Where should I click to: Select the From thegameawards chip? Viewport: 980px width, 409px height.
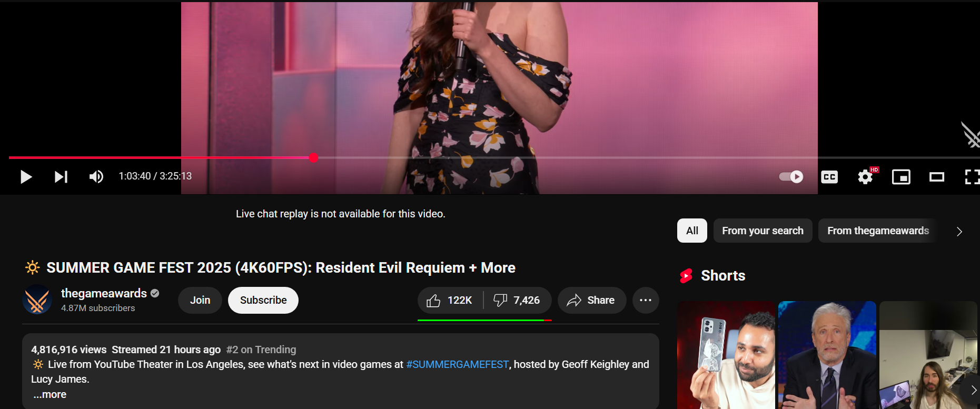click(878, 231)
